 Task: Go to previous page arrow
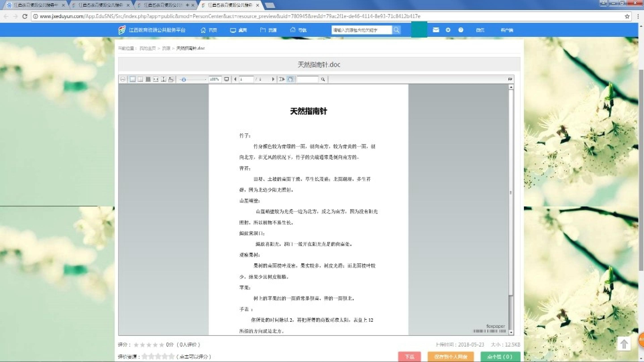coord(235,79)
